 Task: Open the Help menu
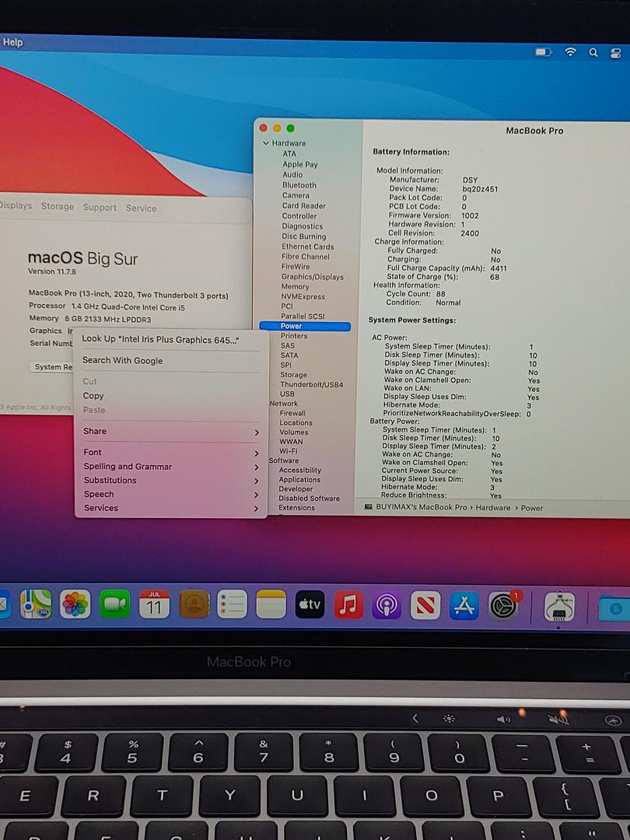pyautogui.click(x=12, y=42)
